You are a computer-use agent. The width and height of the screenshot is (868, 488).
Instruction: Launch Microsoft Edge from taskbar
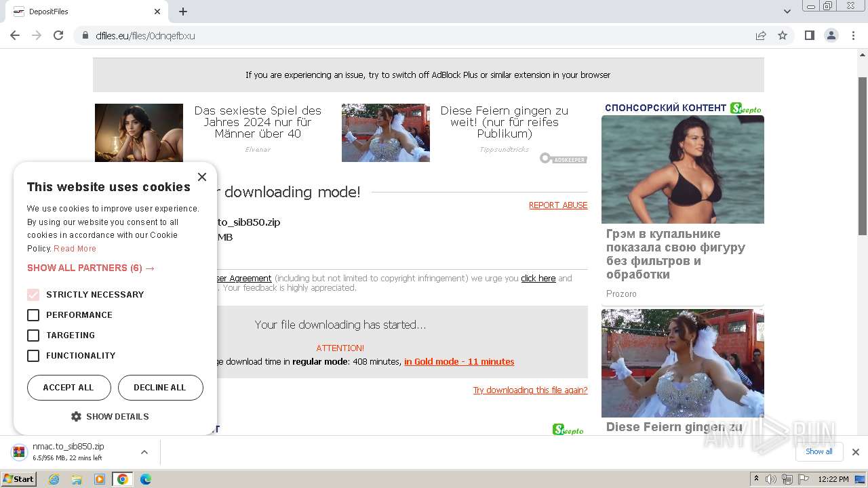pyautogui.click(x=146, y=479)
